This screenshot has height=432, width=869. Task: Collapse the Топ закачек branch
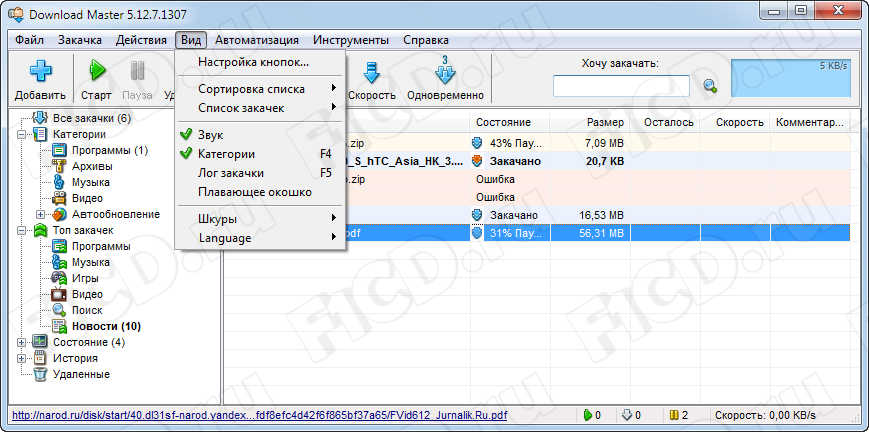pos(21,231)
